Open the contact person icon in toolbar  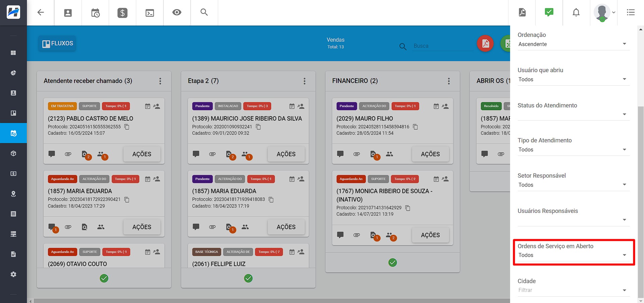(68, 13)
